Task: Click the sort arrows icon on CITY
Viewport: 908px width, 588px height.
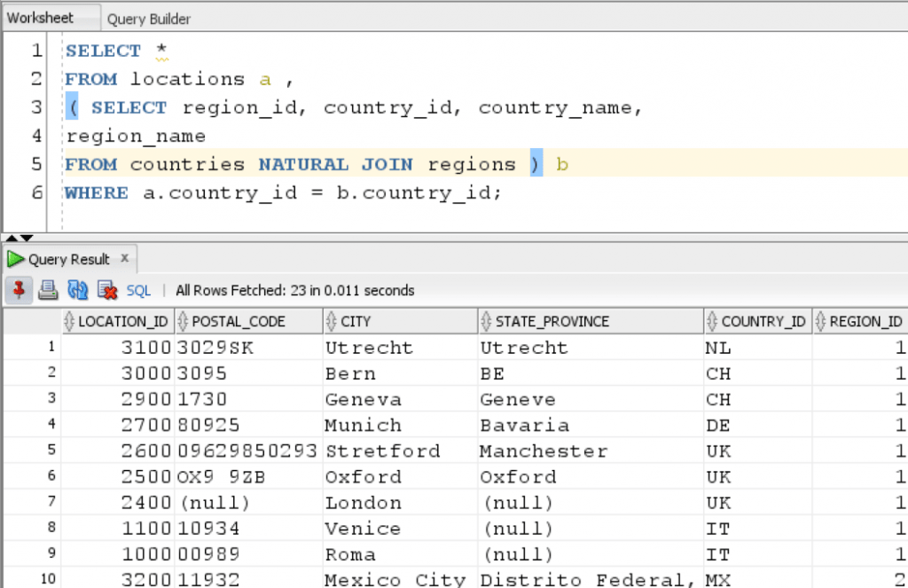Action: pyautogui.click(x=332, y=322)
